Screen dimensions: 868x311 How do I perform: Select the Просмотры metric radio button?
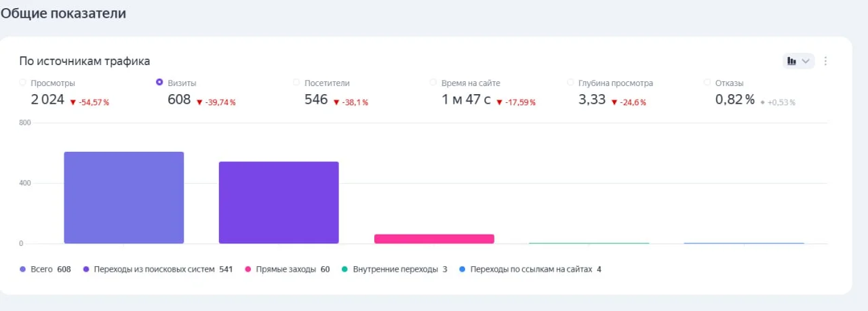tap(23, 83)
